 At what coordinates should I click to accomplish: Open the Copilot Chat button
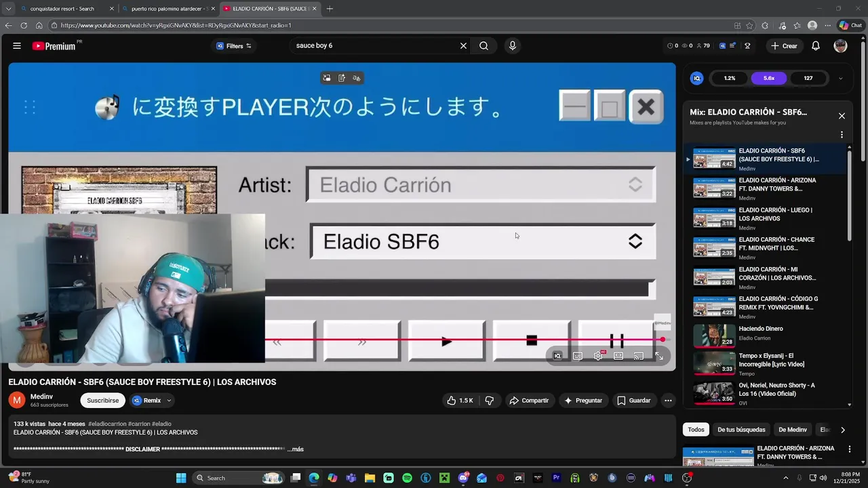click(x=850, y=26)
